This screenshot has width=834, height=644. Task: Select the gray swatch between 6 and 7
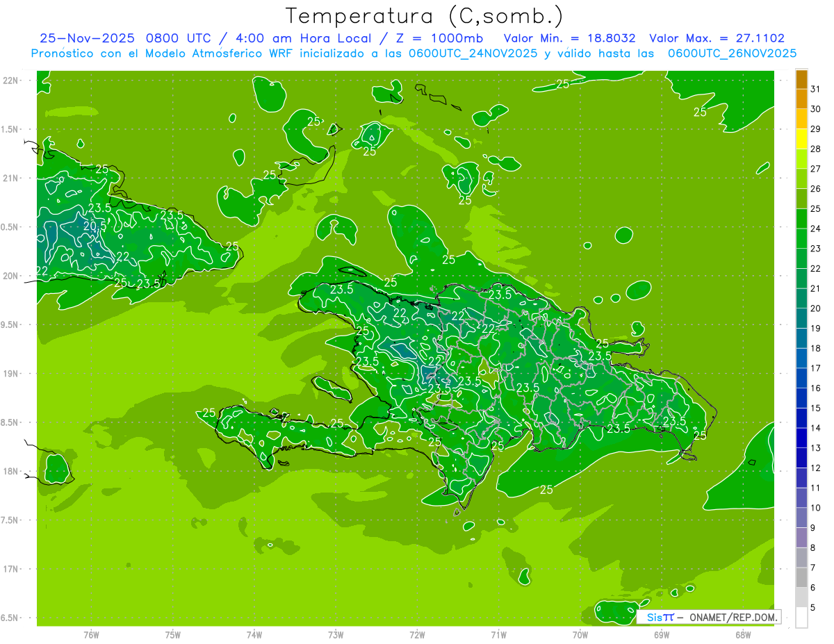[801, 577]
